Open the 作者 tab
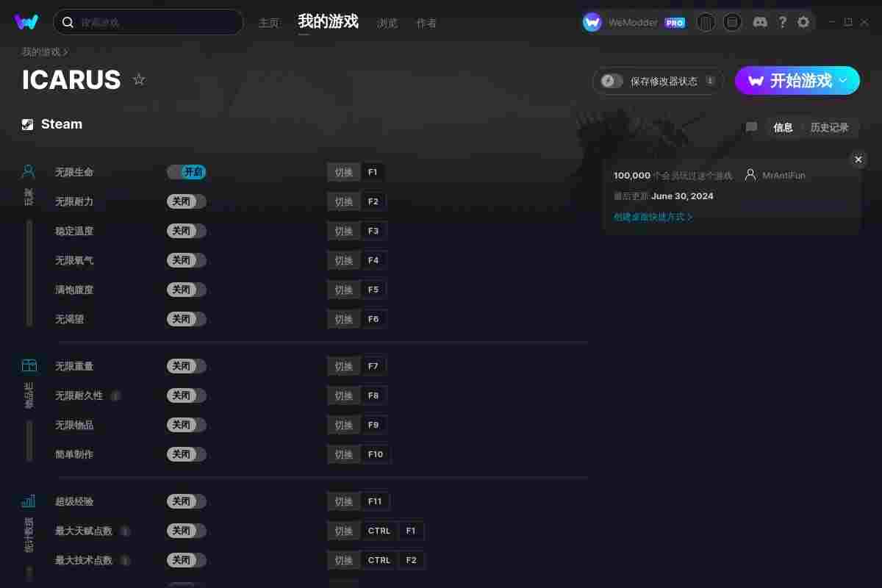Image resolution: width=882 pixels, height=588 pixels. pyautogui.click(x=426, y=23)
